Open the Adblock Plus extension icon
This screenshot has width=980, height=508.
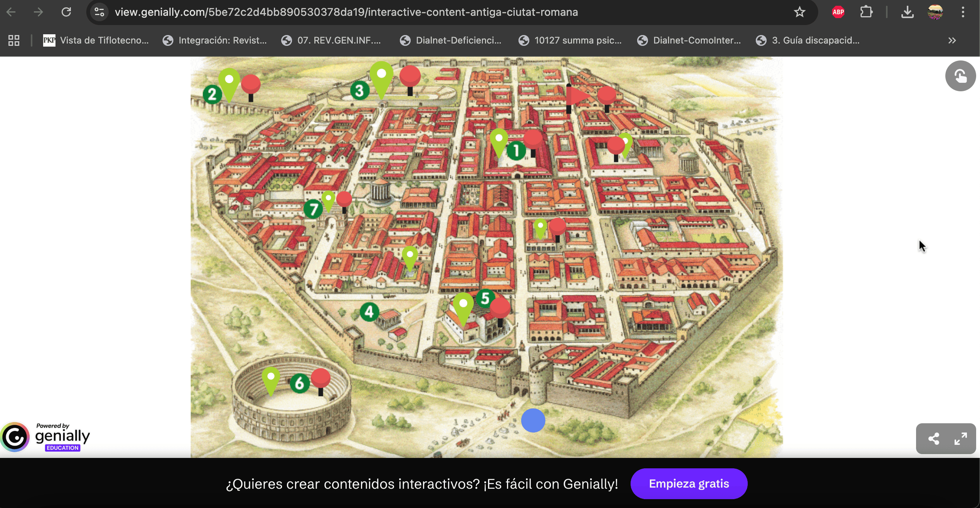[x=838, y=12]
